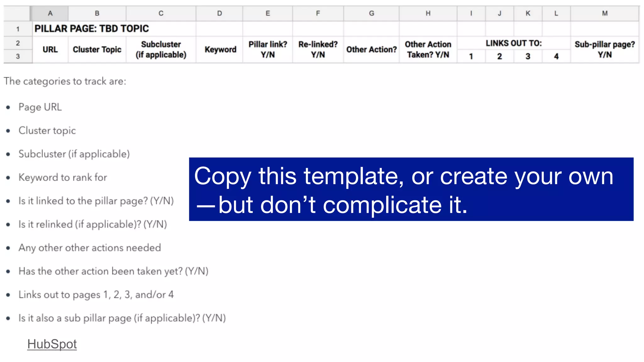This screenshot has height=362, width=644.
Task: Click 'Is it relinked (if applicable)?' bullet
Action: point(93,224)
